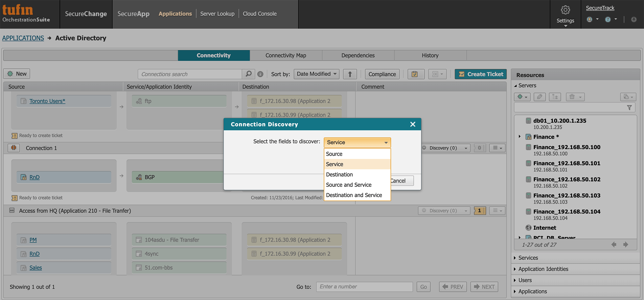Open the hamburger menu for Access from HQ
Image resolution: width=644 pixels, height=300 pixels.
[x=497, y=211]
